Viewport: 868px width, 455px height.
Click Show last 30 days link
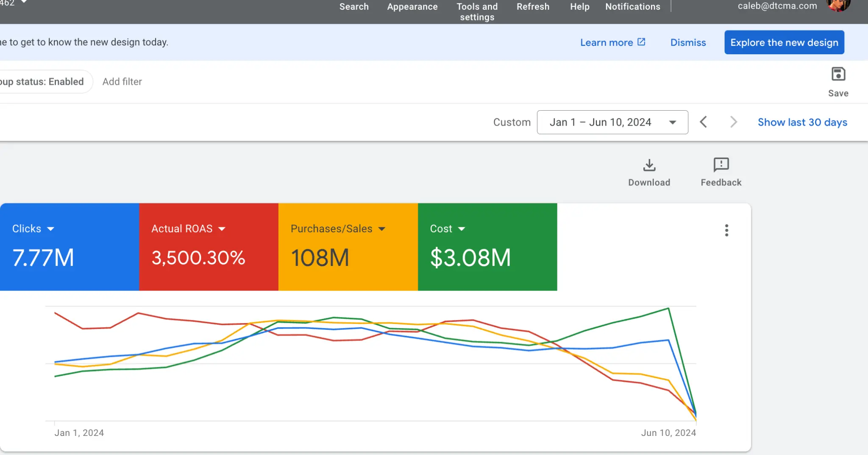802,122
